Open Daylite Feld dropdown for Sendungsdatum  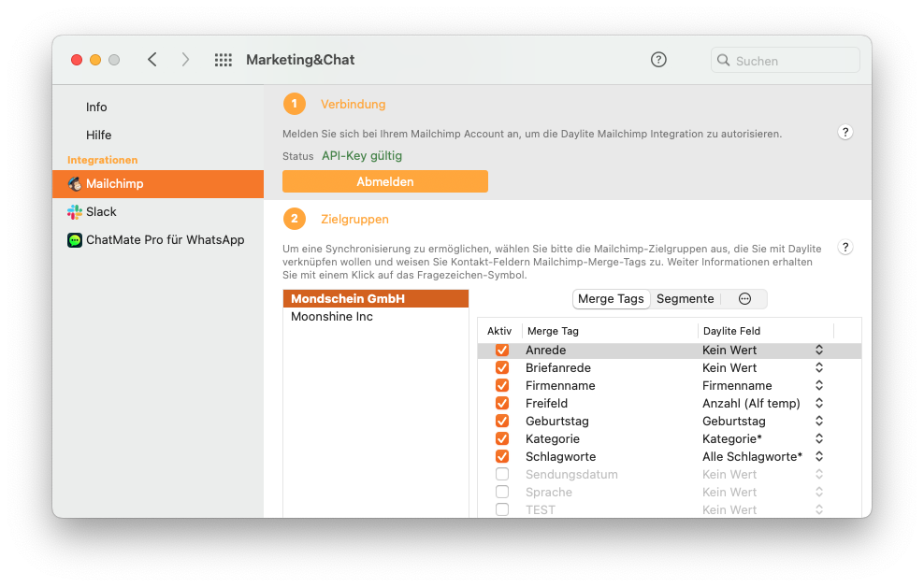coord(819,474)
